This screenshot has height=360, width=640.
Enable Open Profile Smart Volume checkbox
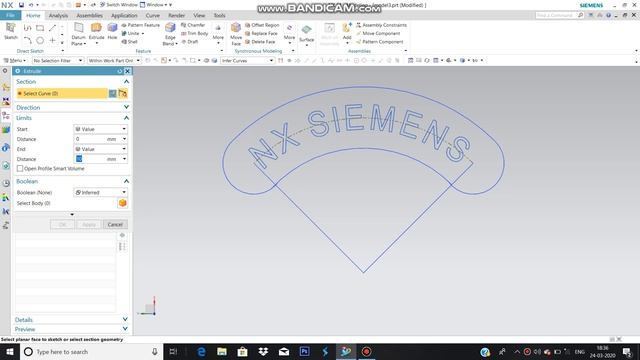click(20, 168)
